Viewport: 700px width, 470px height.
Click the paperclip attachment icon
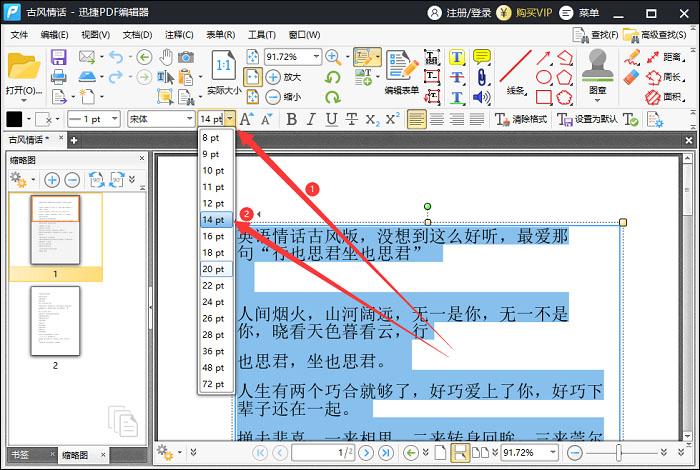point(481,76)
